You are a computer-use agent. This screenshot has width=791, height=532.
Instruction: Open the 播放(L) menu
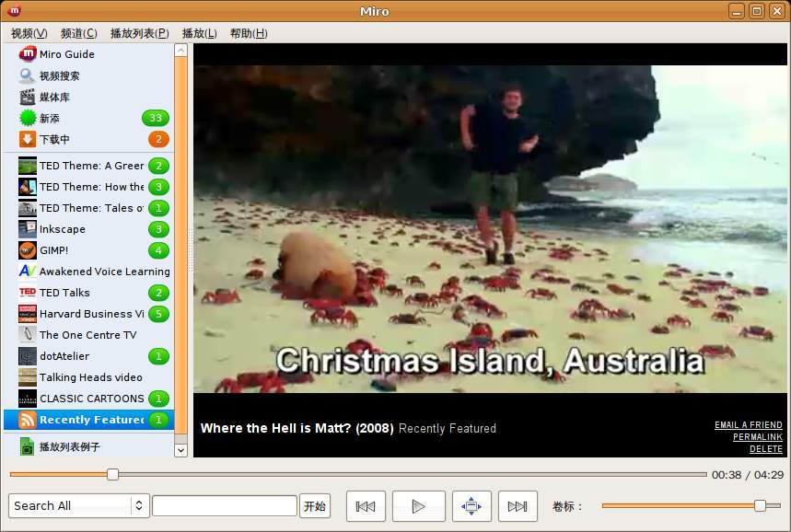tap(199, 33)
